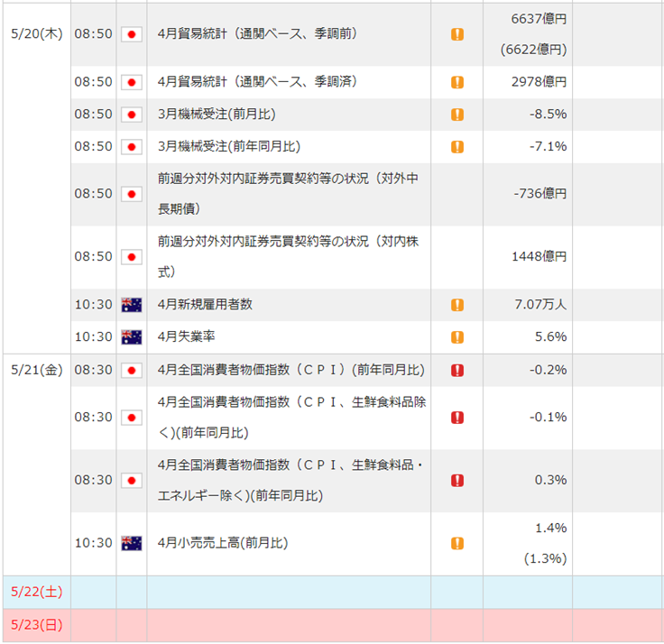
Task: Click 08:50 time in 機械受注(前月比) row
Action: [x=94, y=114]
